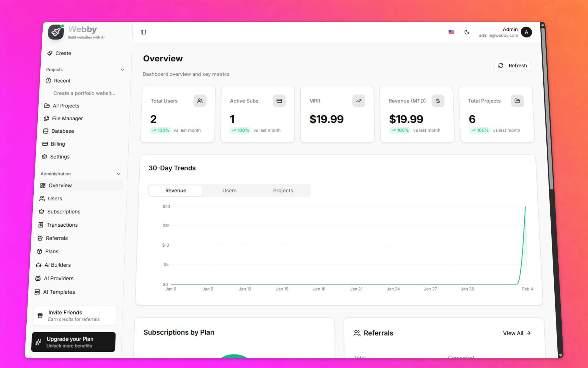Open the Admin account avatar menu
This screenshot has width=588, height=368.
point(526,32)
